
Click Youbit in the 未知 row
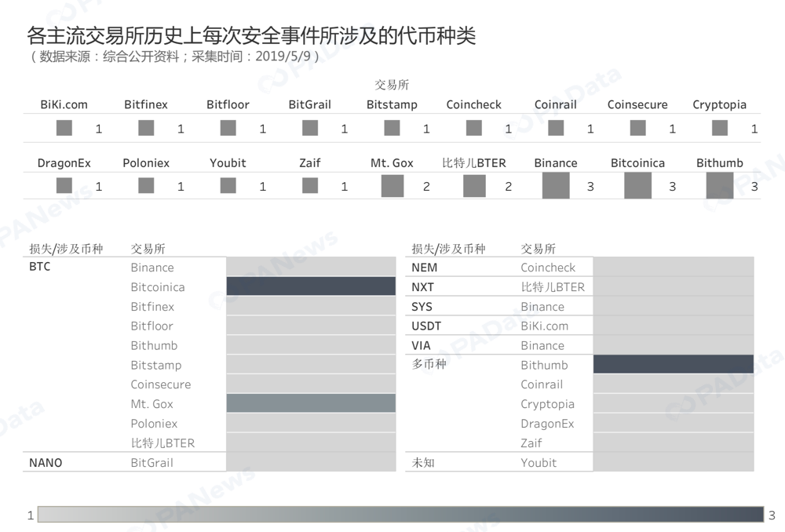(539, 462)
